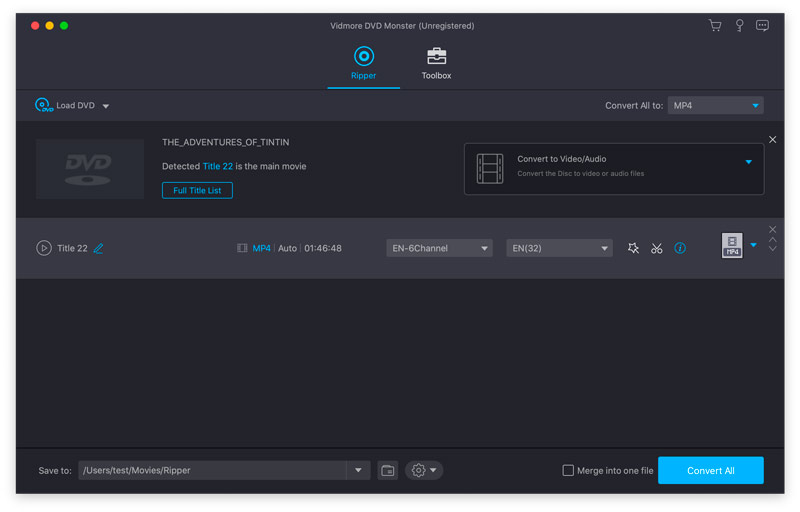800x512 pixels.
Task: Expand the Load DVD dropdown arrow
Action: pos(106,106)
